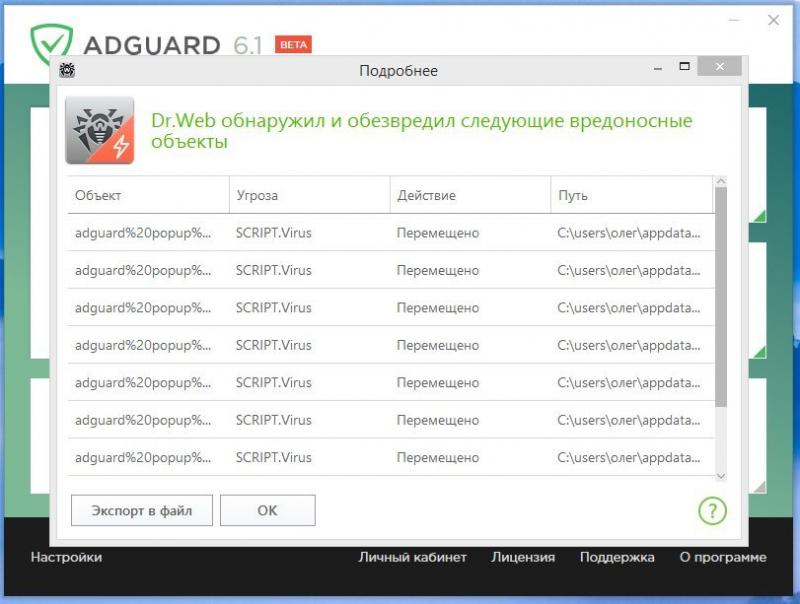Sort by the Объект column header
The width and height of the screenshot is (800, 604).
coord(148,195)
